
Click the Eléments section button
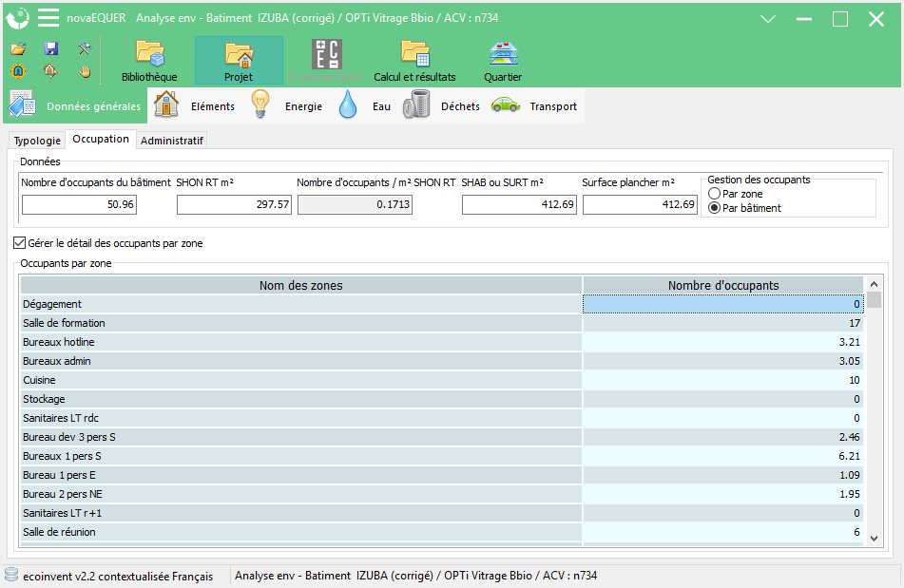coord(195,105)
